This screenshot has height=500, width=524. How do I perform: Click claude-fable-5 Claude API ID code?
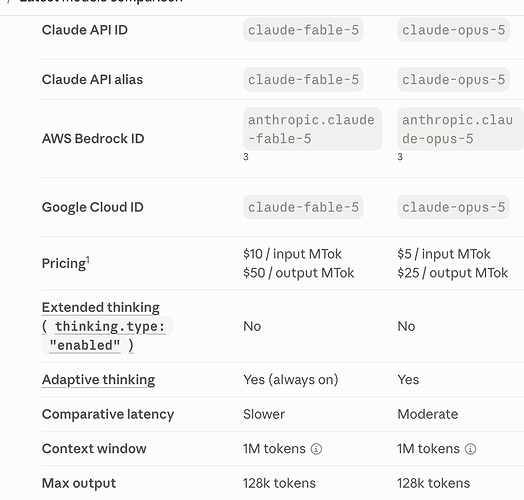tap(303, 30)
